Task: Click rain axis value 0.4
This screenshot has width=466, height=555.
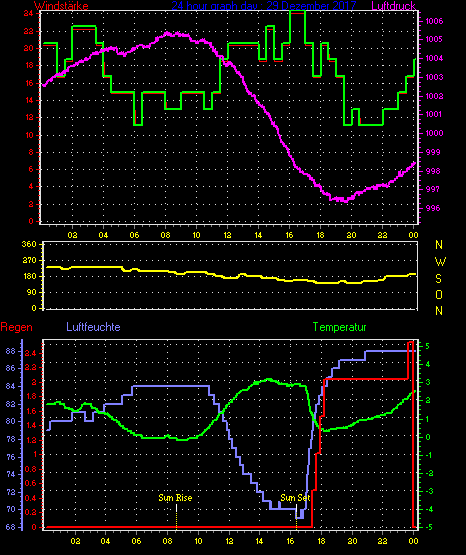Action: (30, 498)
